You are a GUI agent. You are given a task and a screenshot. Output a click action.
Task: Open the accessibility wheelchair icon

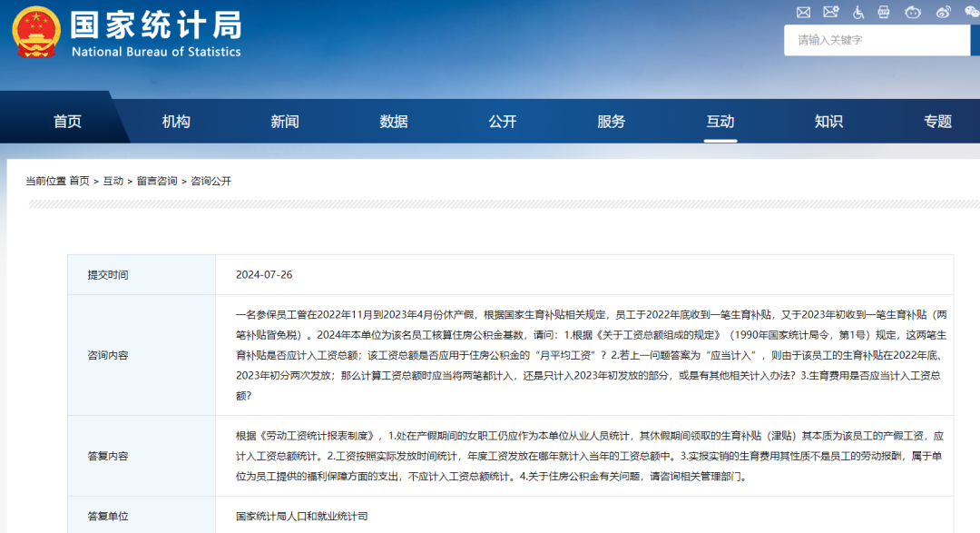[858, 12]
